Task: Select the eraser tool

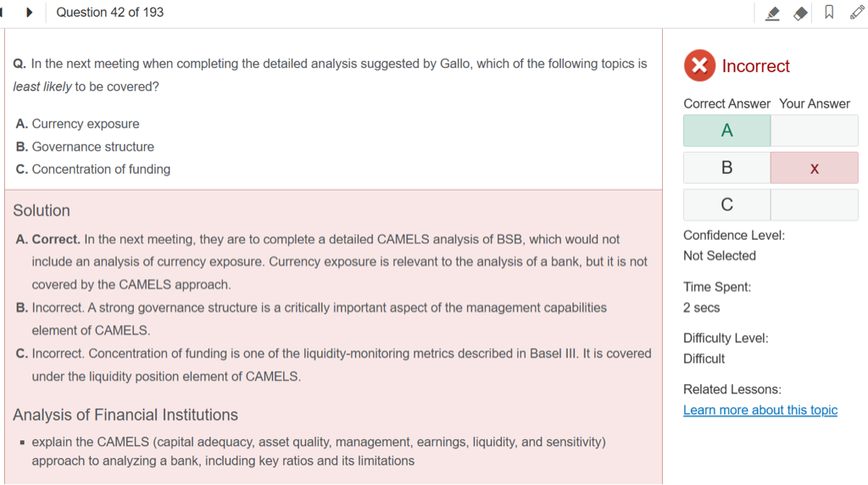Action: tap(800, 13)
